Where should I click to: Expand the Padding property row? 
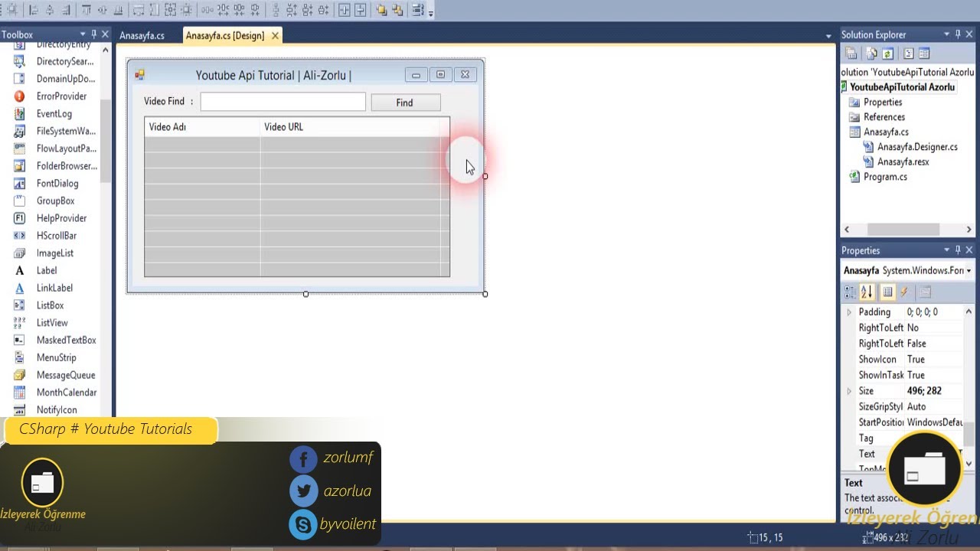coord(848,312)
